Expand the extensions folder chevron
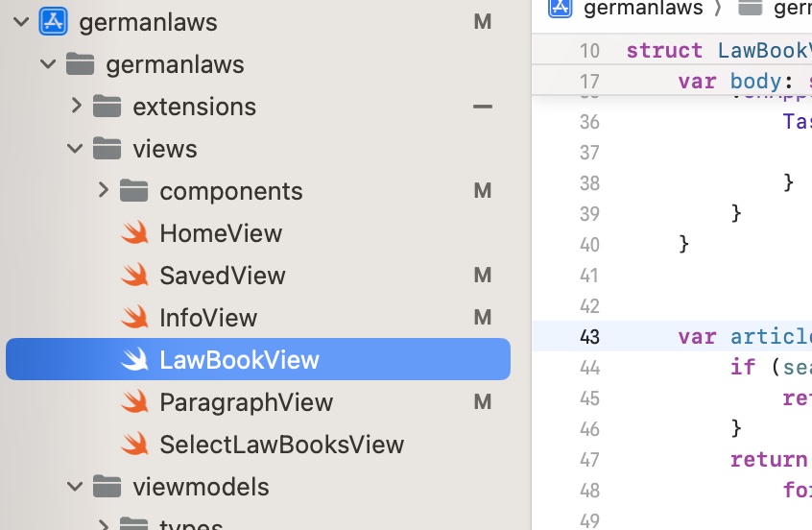 [76, 107]
